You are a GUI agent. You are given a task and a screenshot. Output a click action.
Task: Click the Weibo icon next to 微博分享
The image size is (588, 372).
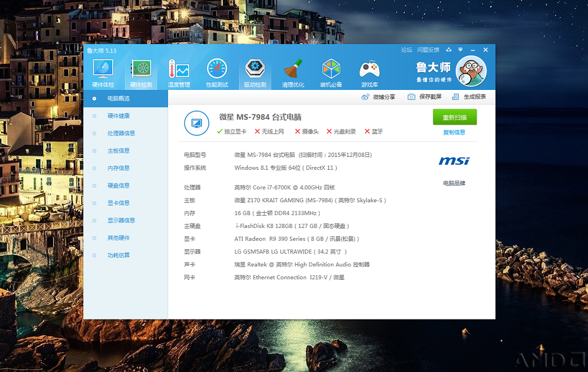coord(365,97)
